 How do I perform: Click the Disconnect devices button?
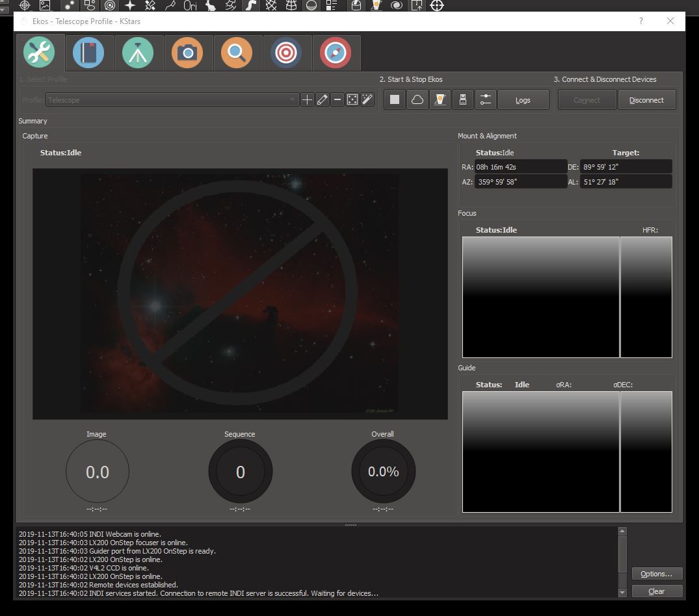click(646, 100)
